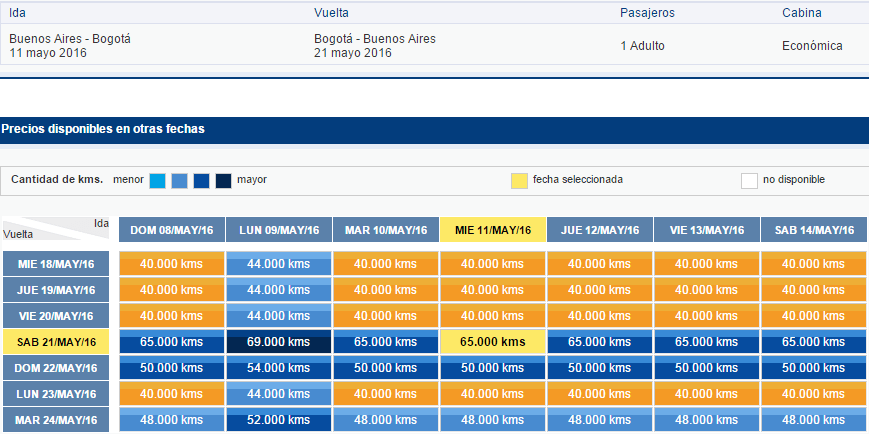Pick 65.000 kms for JUE 12 and SAB 21
Screen dimensions: 869x434
point(600,342)
